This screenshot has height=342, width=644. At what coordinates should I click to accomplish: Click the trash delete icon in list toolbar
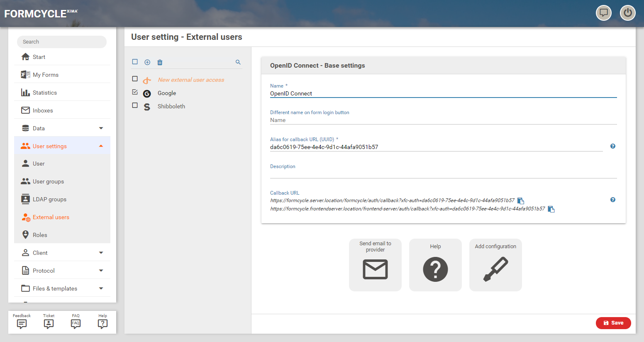(x=160, y=62)
